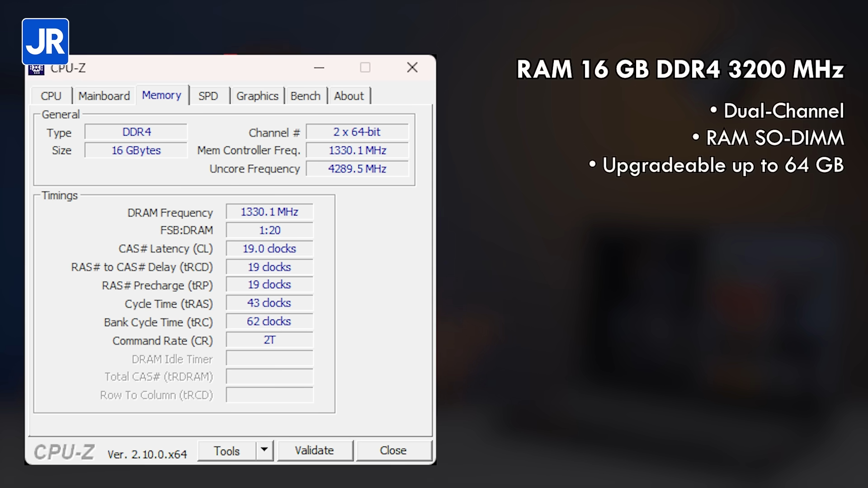Click the empty DRAM Idle Timer field
The width and height of the screenshot is (868, 488).
(269, 359)
